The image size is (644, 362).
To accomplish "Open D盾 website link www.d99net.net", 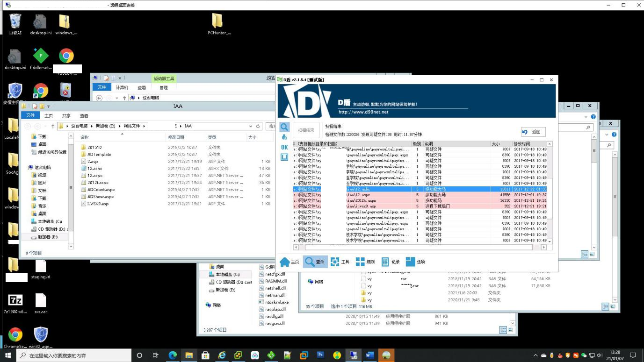I will point(363,112).
